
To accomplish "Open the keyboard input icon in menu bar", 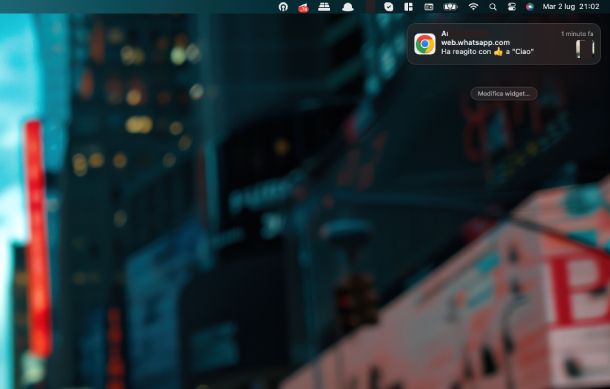I will pyautogui.click(x=429, y=7).
